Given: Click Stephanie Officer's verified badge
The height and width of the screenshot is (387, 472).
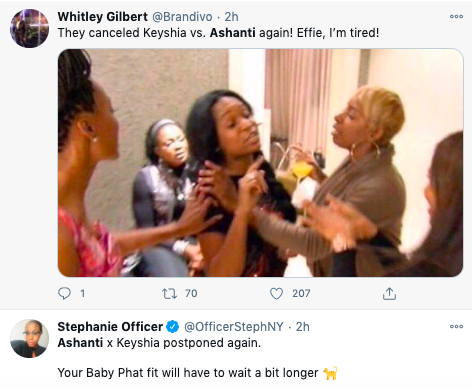Looking at the screenshot, I should [x=172, y=327].
